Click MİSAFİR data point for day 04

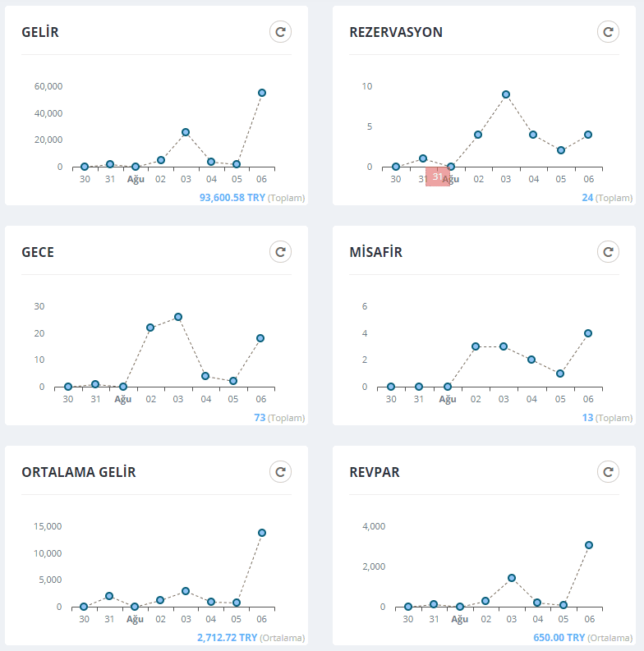point(531,360)
